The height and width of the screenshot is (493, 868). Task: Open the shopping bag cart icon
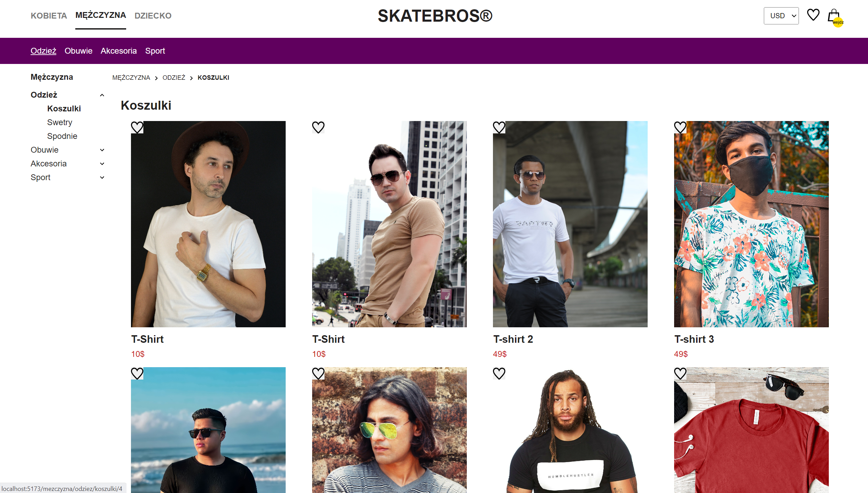point(834,16)
